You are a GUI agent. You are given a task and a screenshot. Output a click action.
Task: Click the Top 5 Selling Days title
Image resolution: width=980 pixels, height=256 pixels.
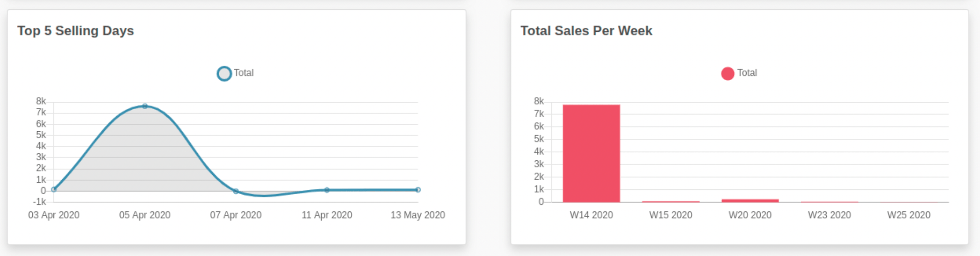75,31
